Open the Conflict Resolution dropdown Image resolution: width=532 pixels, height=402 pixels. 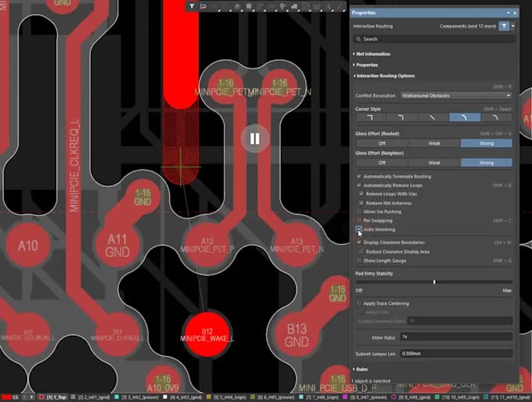pos(456,95)
